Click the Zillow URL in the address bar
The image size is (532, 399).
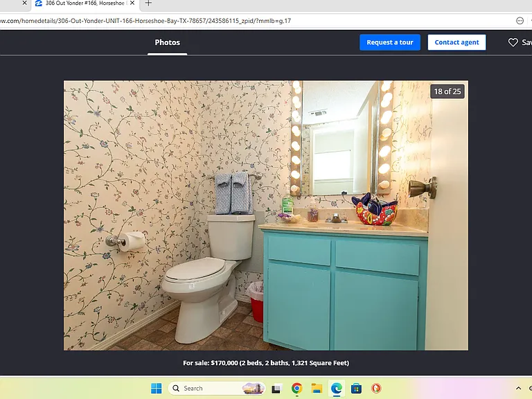click(x=145, y=21)
